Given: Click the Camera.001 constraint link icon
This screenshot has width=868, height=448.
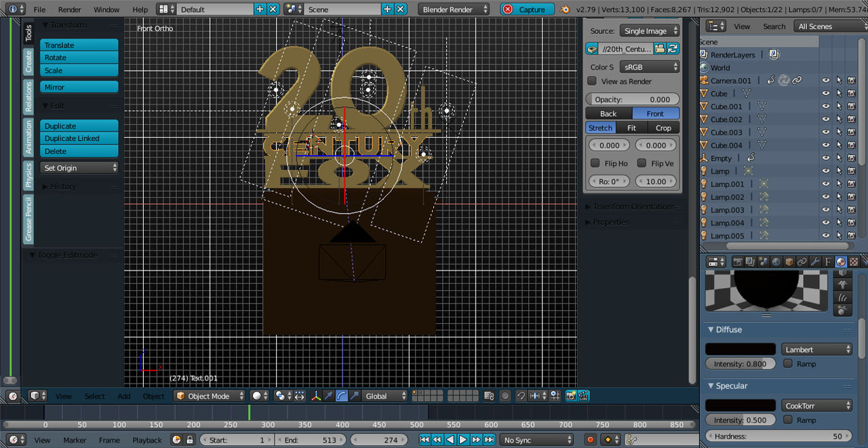Looking at the screenshot, I should [x=797, y=81].
